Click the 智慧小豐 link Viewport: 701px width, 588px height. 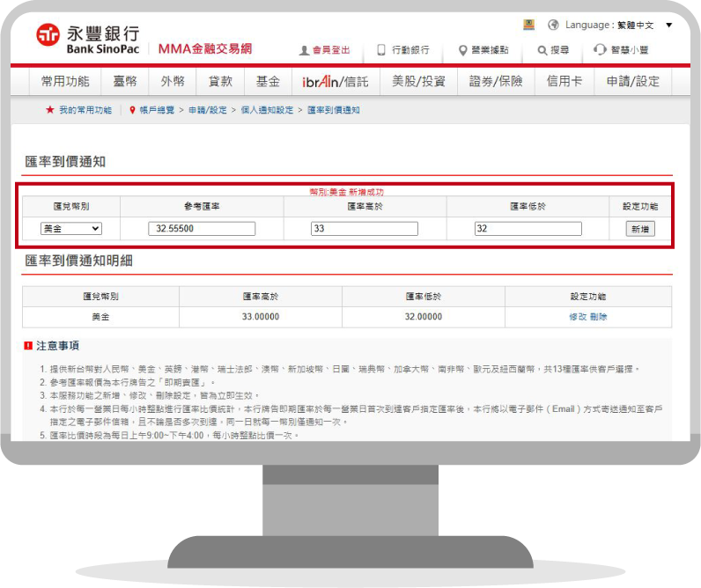pos(630,50)
